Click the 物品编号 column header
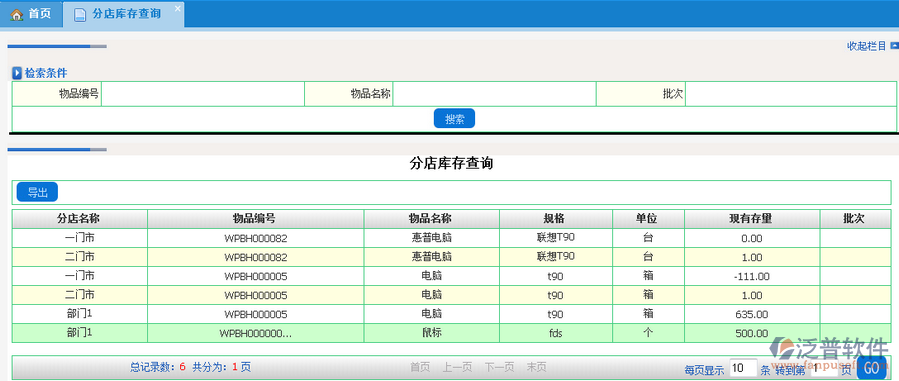This screenshot has width=899, height=381. [x=255, y=218]
